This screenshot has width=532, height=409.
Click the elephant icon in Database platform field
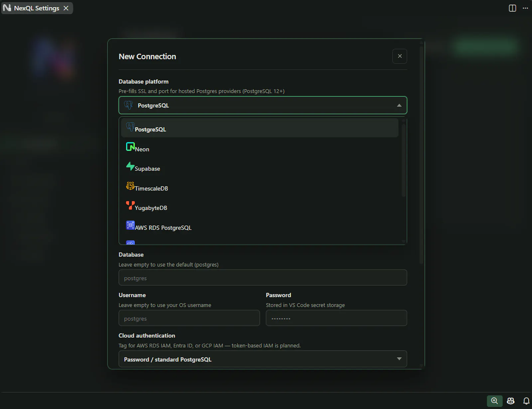click(128, 105)
